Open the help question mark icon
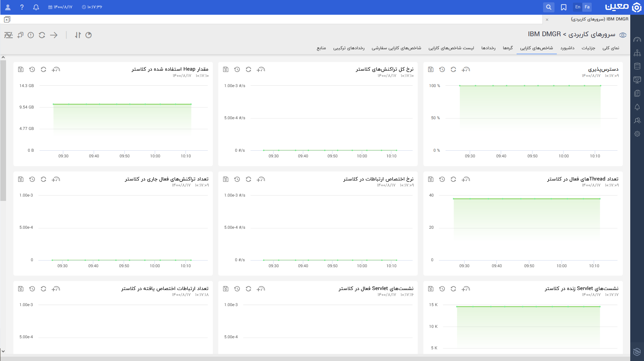644x361 pixels. (x=22, y=7)
